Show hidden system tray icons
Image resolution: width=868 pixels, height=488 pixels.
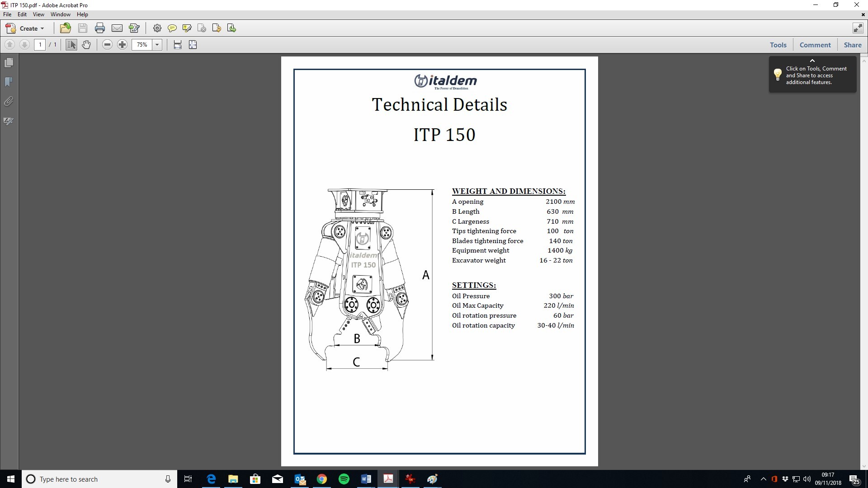(x=764, y=479)
